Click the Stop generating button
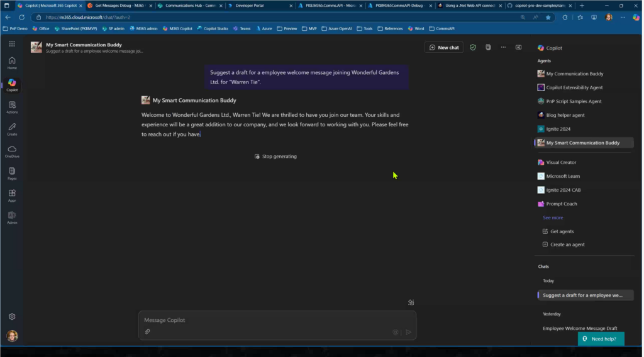The height and width of the screenshot is (357, 644). pyautogui.click(x=275, y=157)
